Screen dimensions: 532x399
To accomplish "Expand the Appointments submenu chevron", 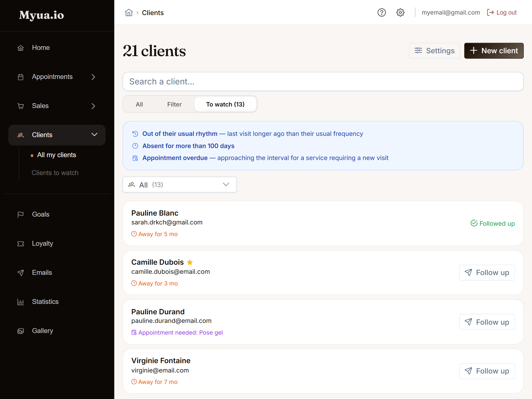I will pyautogui.click(x=94, y=77).
